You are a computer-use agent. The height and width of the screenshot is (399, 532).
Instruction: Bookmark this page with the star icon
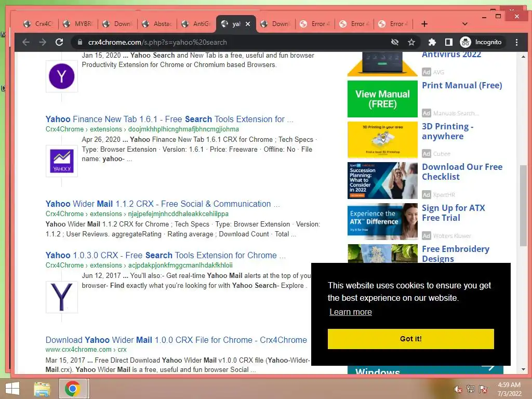click(411, 42)
